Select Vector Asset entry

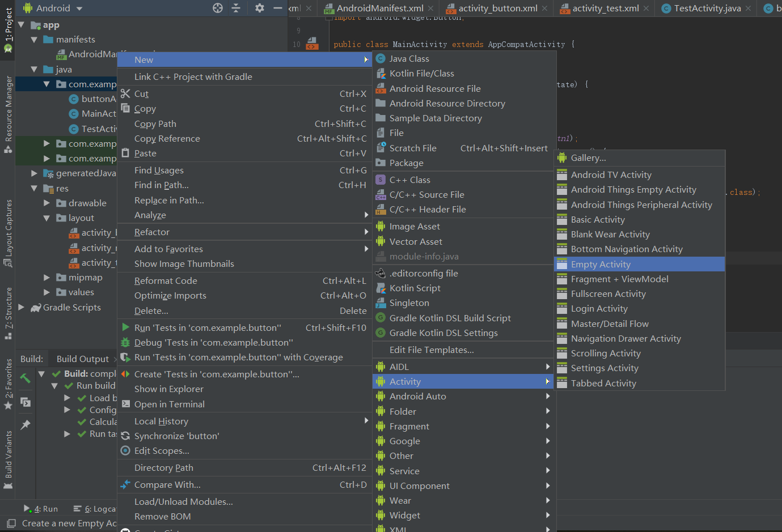click(464, 241)
